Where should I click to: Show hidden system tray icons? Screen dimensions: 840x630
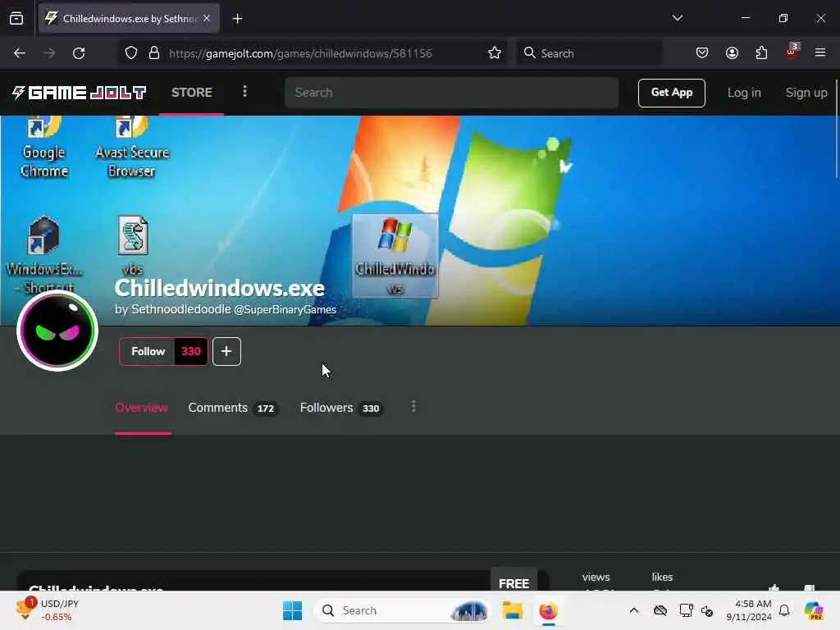click(x=634, y=610)
